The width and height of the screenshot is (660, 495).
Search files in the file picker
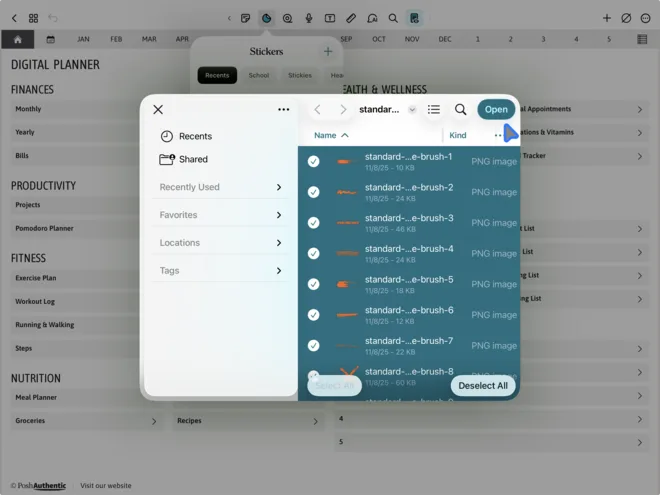point(460,110)
